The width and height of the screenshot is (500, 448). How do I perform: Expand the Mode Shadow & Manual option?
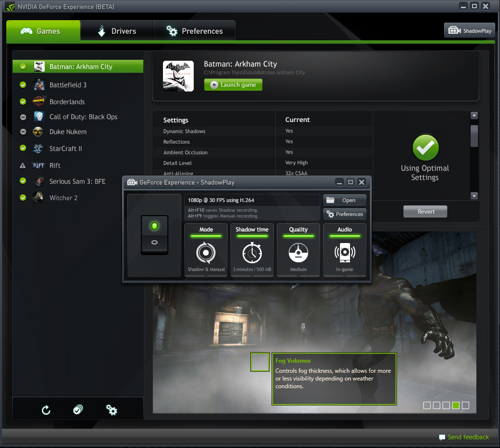coord(206,250)
